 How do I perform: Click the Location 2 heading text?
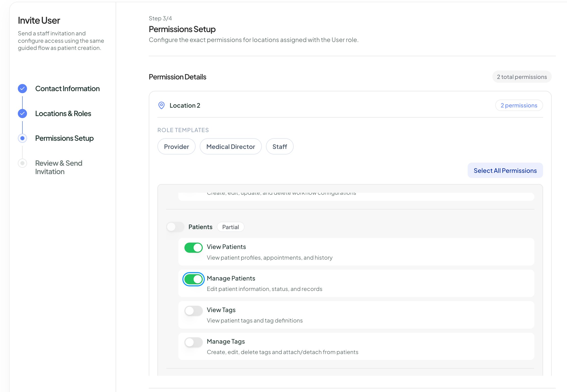click(x=185, y=105)
